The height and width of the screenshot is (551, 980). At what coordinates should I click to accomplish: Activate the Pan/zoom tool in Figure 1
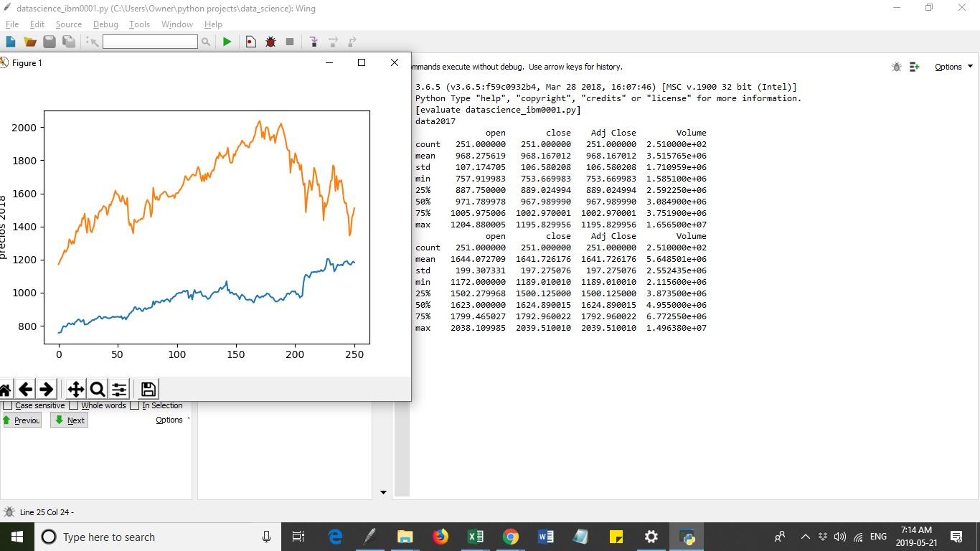tap(75, 389)
